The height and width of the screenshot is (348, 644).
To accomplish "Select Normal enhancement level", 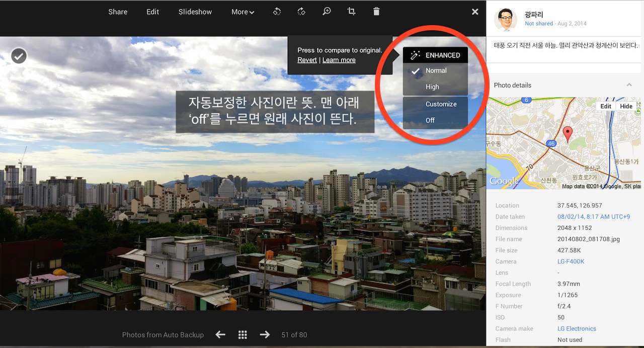I will (x=436, y=71).
